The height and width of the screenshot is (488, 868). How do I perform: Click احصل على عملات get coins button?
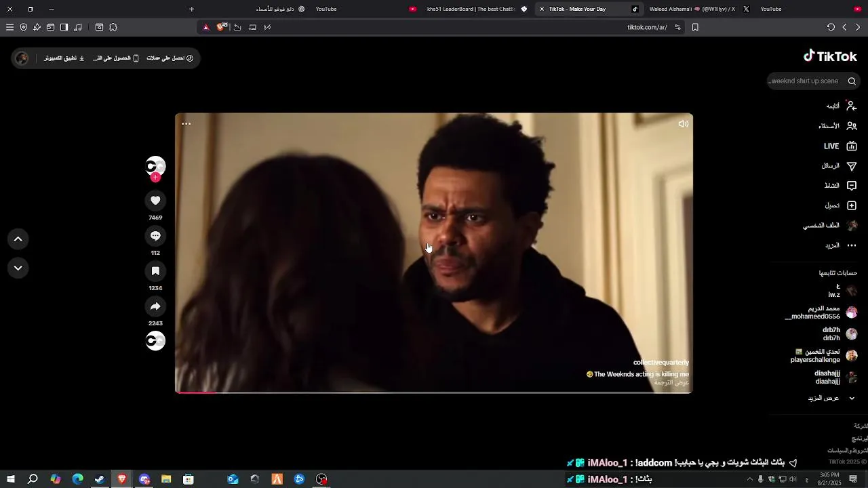[x=170, y=58]
